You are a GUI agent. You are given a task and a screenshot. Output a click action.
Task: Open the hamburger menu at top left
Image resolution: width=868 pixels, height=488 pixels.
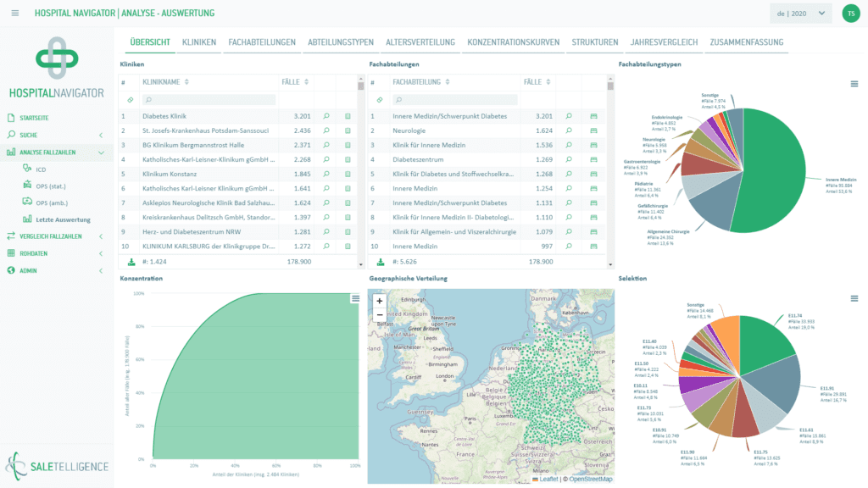tap(15, 13)
